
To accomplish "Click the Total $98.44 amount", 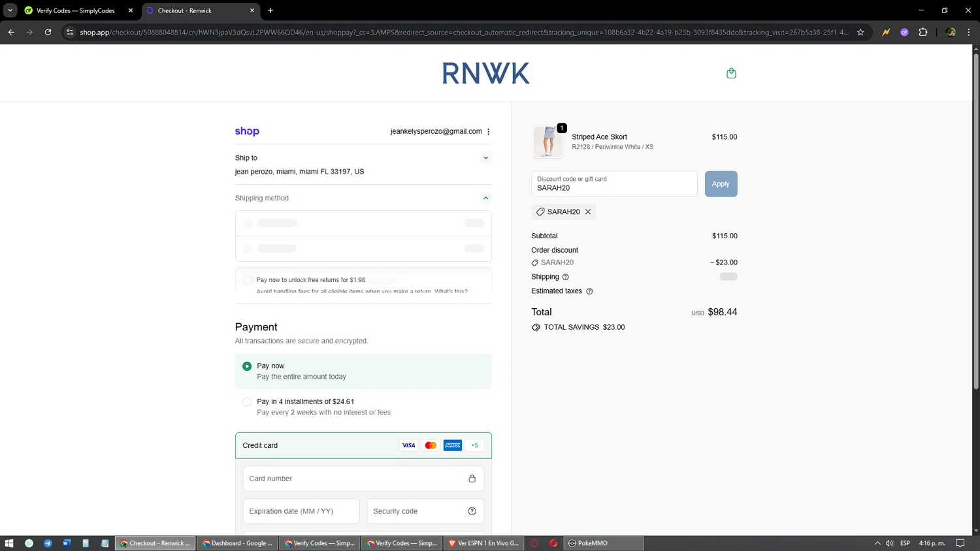I will (723, 312).
